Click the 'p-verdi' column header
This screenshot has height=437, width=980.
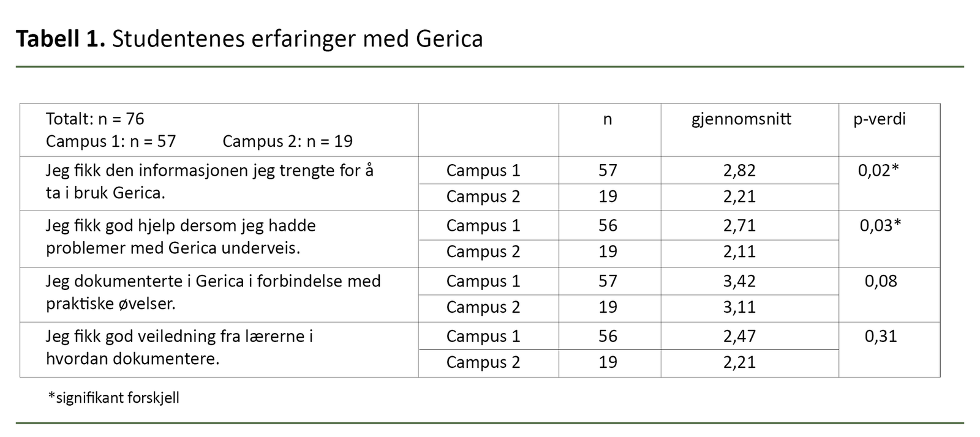[x=879, y=119]
